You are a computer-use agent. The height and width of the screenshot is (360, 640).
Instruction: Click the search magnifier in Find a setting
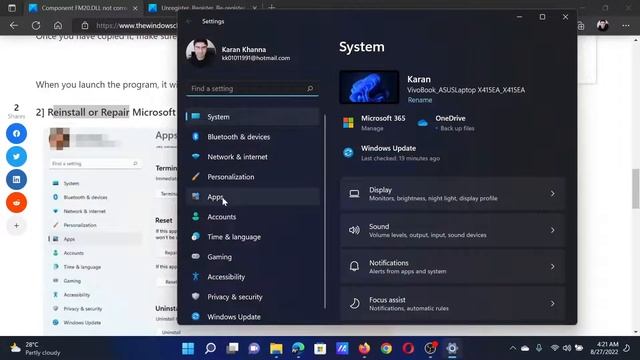[x=310, y=88]
